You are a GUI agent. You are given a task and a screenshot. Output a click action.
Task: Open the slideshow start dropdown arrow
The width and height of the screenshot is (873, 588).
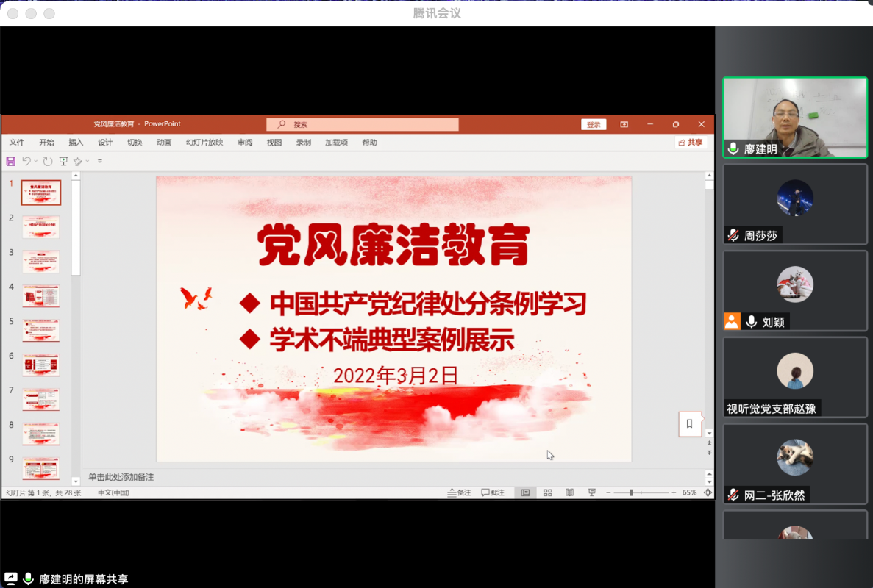pos(87,162)
